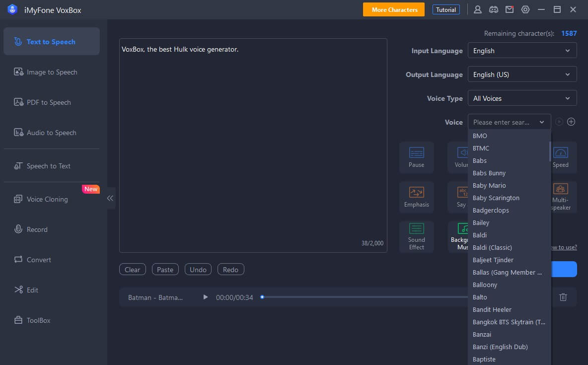Open the mail notifications icon
Viewport: 588px width, 365px height.
click(x=509, y=10)
